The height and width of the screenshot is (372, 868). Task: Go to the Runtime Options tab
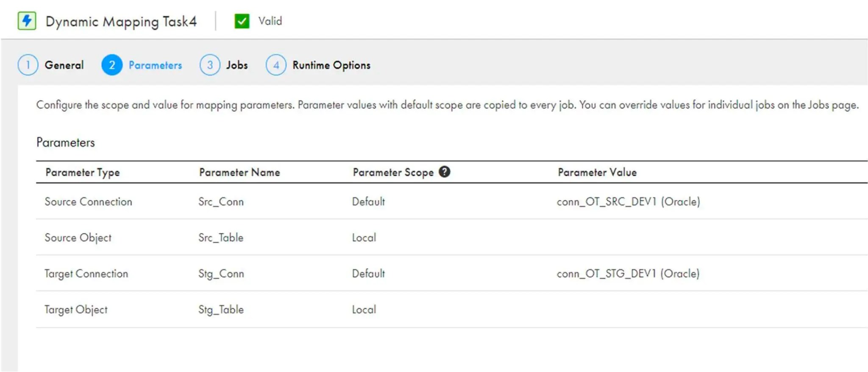tap(331, 65)
